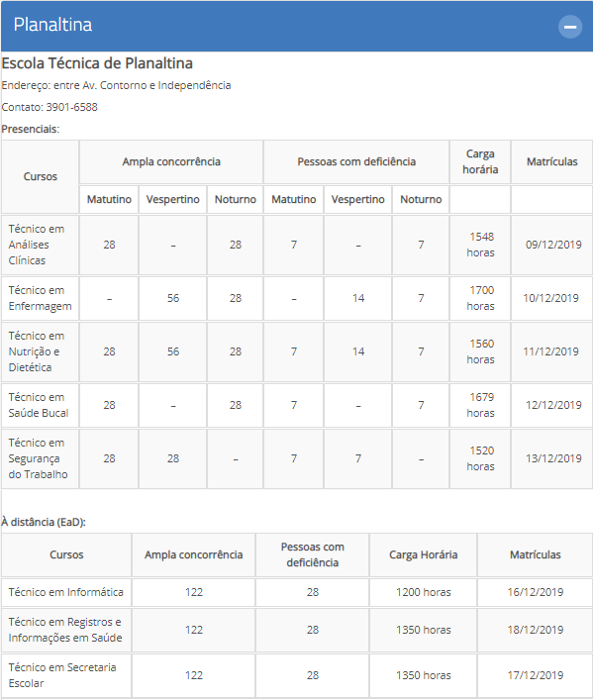Image resolution: width=593 pixels, height=700 pixels.
Task: Click the Ampla concorrência header in Presenciais table
Action: pos(171,161)
